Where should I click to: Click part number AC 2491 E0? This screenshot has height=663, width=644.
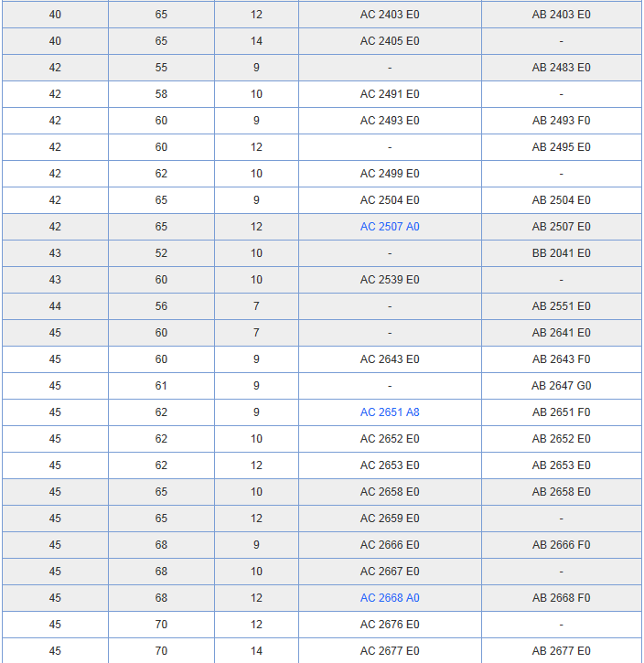tap(390, 94)
